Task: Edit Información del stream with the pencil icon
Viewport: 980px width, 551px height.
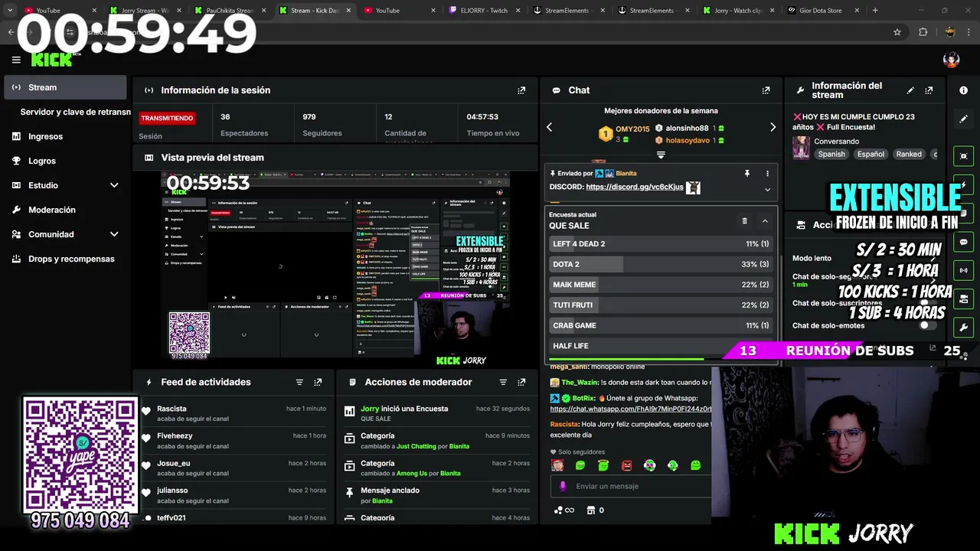Action: [910, 90]
